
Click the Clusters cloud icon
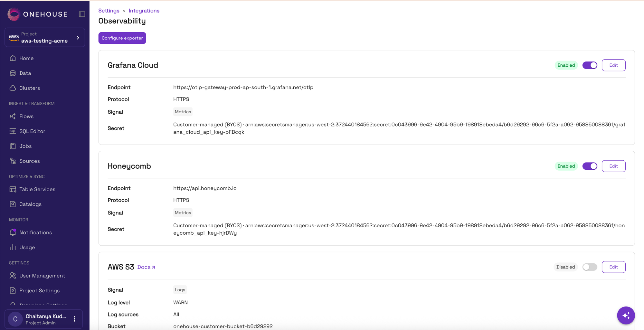[13, 88]
